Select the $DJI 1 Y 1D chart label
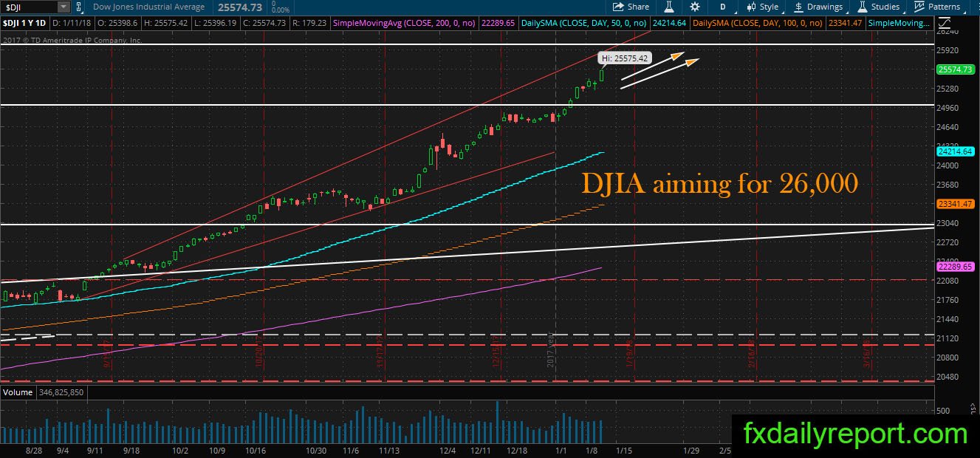The image size is (980, 458). (x=26, y=24)
